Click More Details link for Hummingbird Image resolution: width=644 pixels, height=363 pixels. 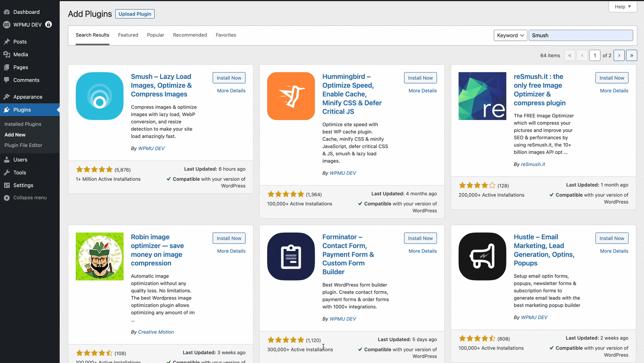(x=422, y=90)
